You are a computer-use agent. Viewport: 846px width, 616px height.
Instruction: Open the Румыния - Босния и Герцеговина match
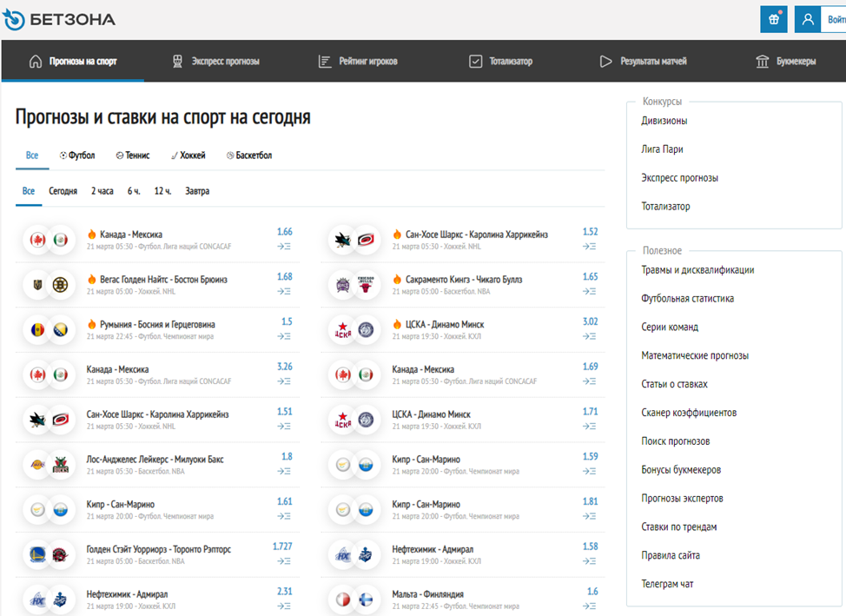pos(151,324)
